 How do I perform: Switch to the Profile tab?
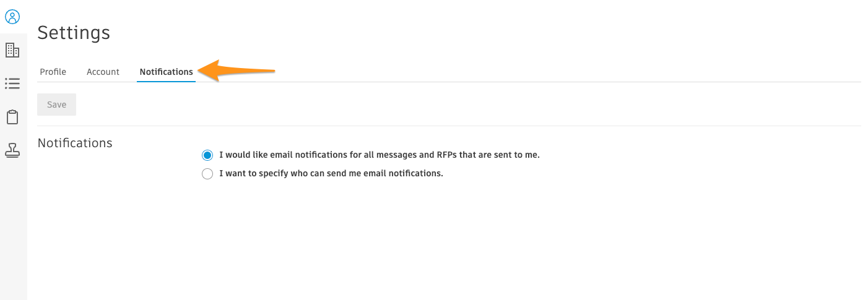tap(53, 72)
